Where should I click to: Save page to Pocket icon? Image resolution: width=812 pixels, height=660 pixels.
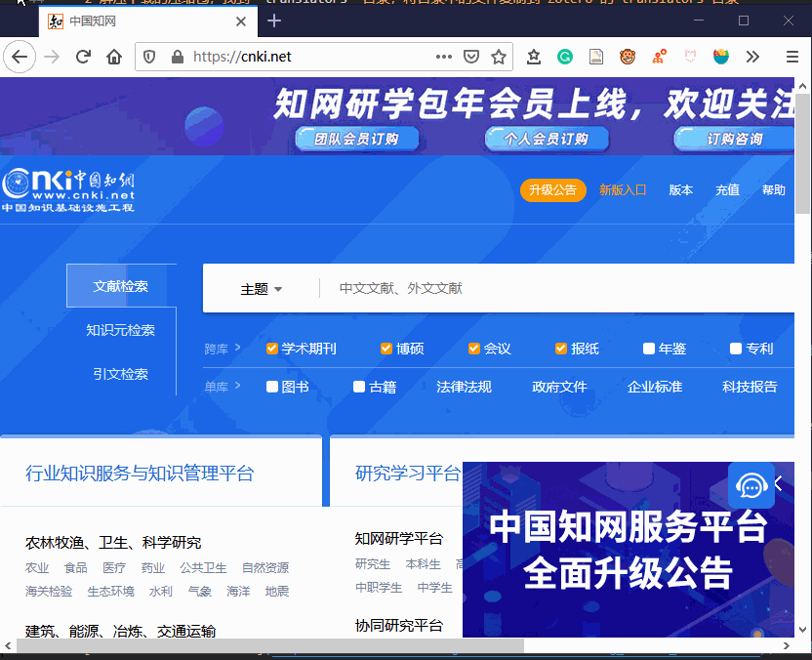click(470, 57)
